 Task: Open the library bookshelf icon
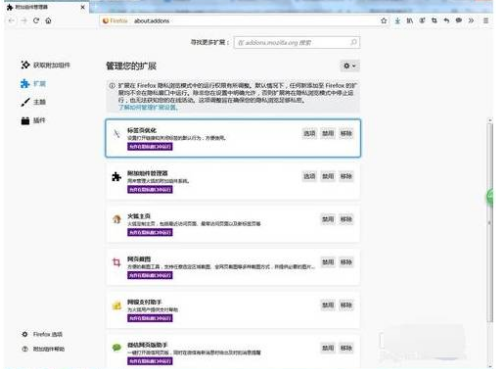click(410, 21)
